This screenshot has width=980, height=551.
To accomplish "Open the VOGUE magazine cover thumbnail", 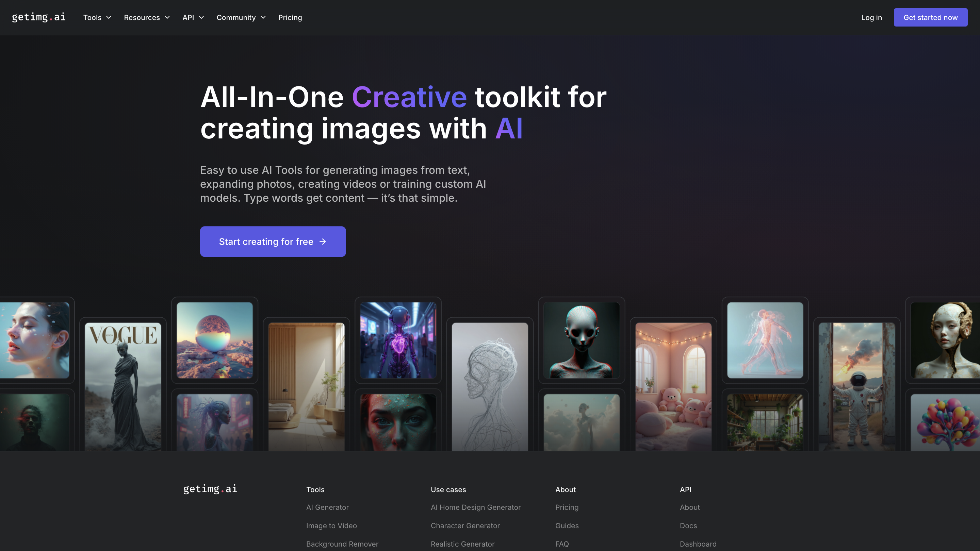I will coord(122,386).
